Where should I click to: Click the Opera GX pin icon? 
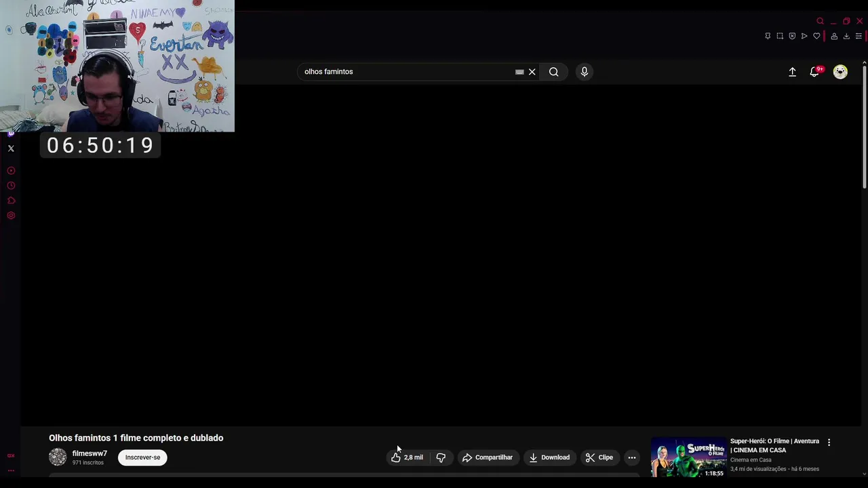[768, 36]
